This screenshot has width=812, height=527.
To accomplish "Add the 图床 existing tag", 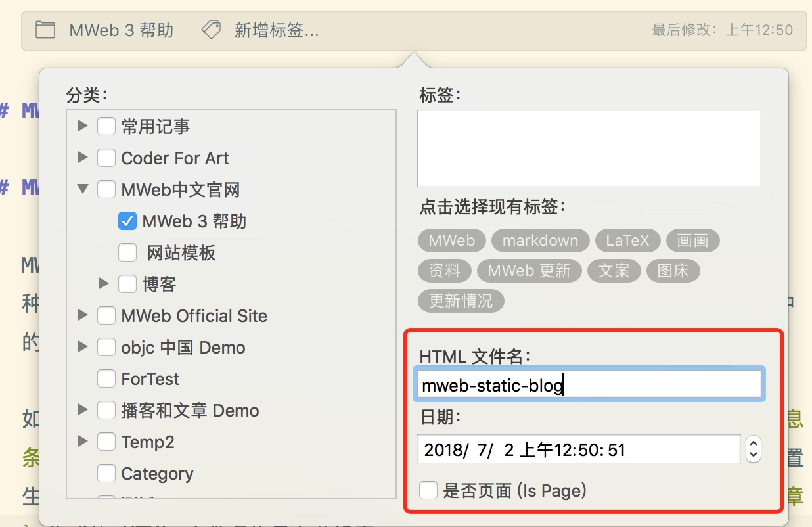I will tap(673, 271).
